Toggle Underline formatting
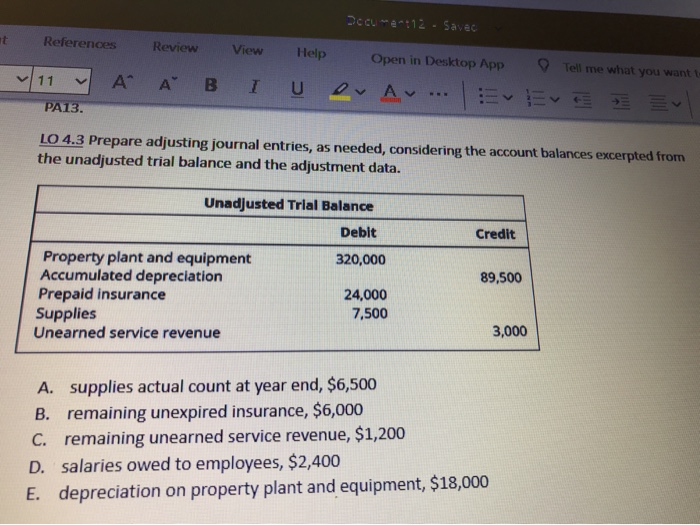Viewport: 700px width, 525px height. point(297,89)
